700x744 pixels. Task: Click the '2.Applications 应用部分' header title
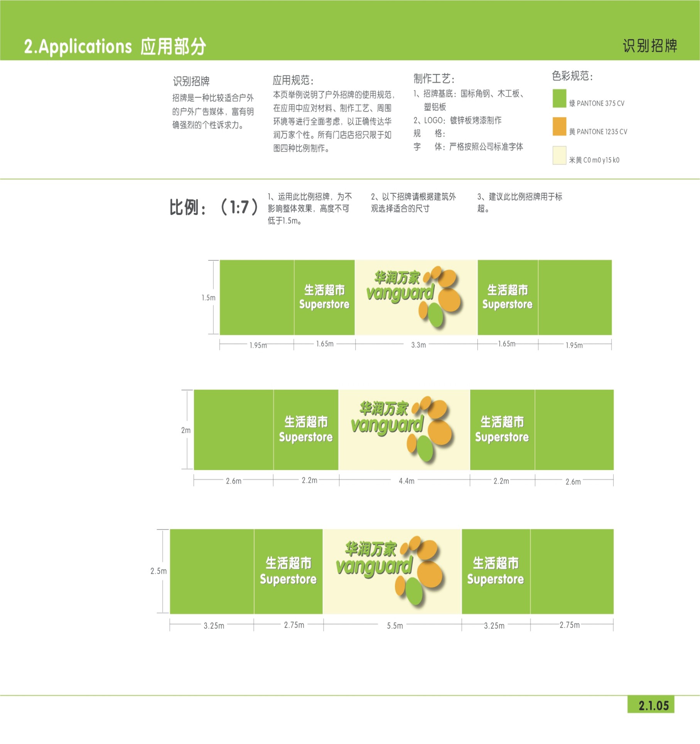[x=115, y=47]
